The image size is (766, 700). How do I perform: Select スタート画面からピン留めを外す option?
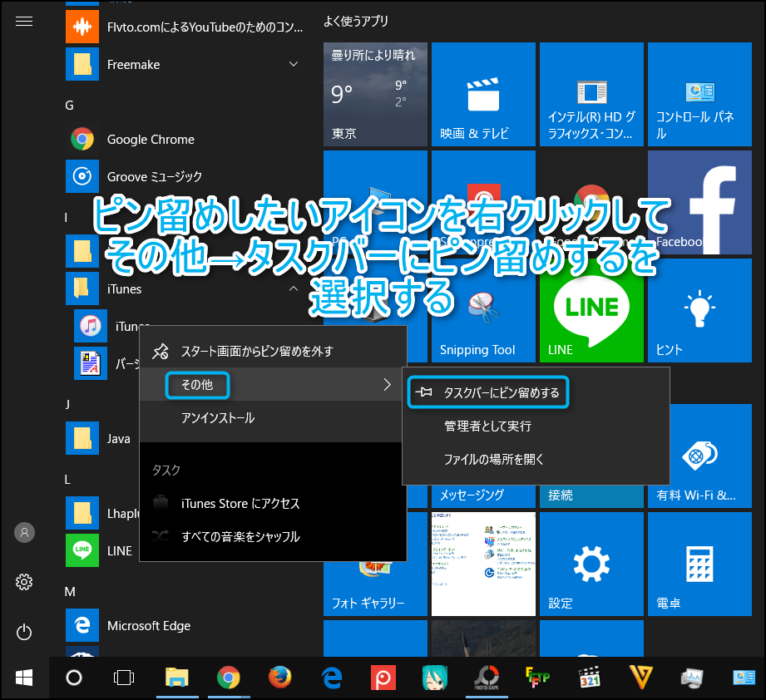click(x=256, y=351)
